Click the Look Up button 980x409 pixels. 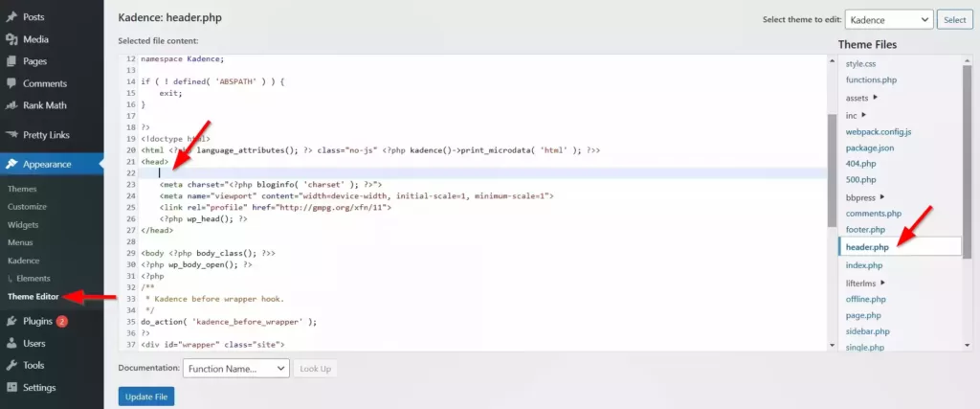pos(315,369)
